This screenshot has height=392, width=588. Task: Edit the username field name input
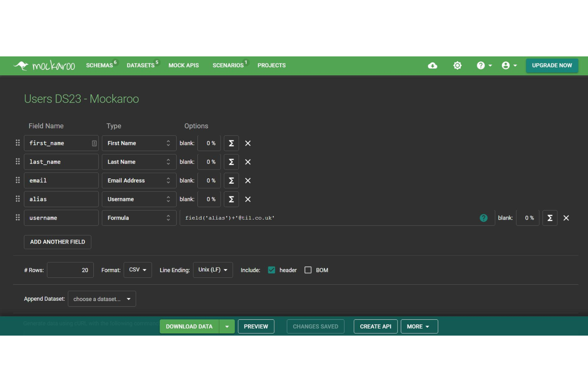point(61,218)
